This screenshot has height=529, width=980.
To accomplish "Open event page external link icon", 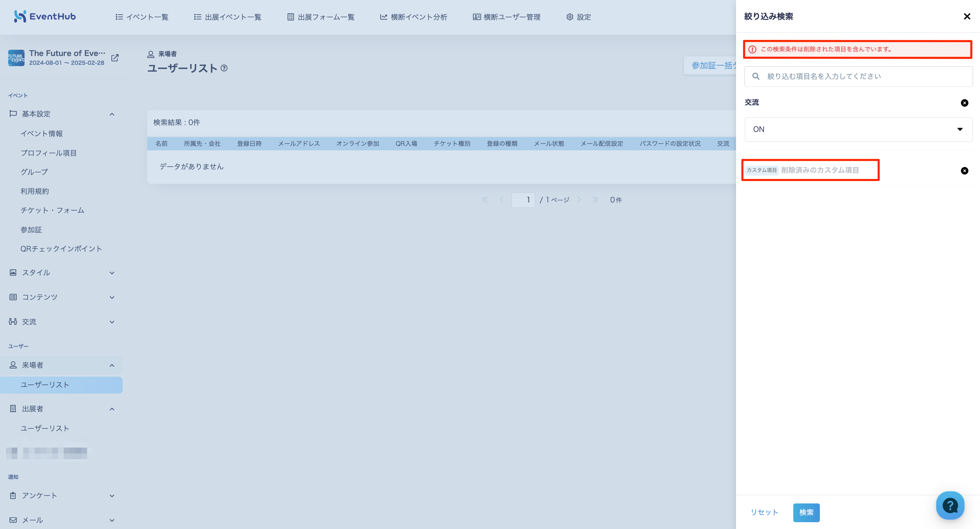I will point(115,58).
